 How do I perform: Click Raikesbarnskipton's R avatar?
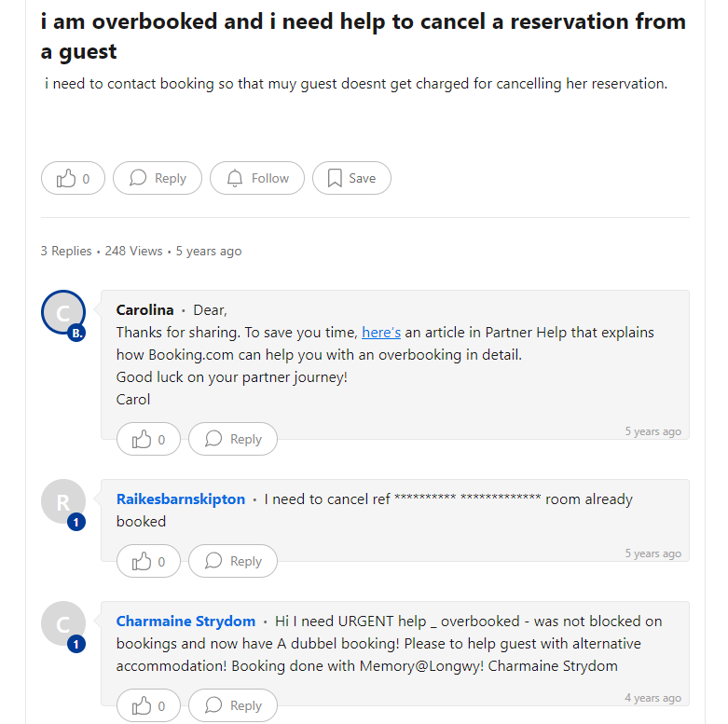coord(62,502)
